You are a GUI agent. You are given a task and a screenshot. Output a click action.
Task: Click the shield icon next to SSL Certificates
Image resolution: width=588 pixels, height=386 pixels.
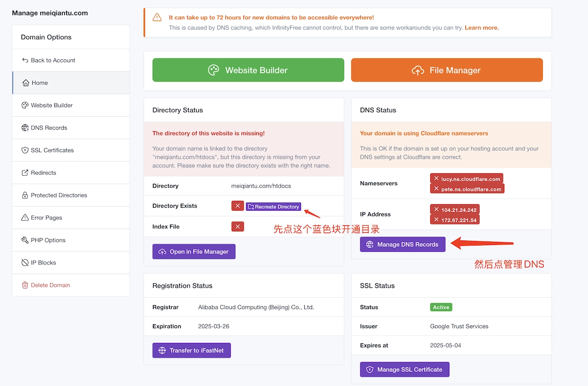click(25, 150)
